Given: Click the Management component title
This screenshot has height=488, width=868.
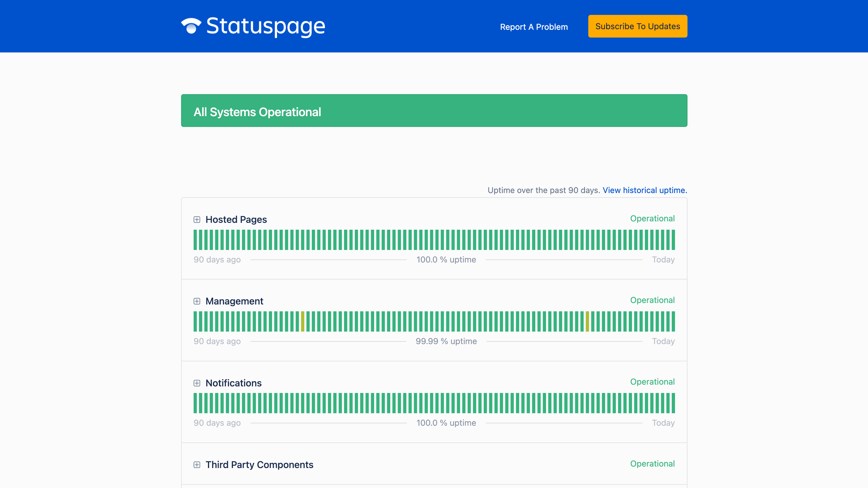Looking at the screenshot, I should [234, 301].
